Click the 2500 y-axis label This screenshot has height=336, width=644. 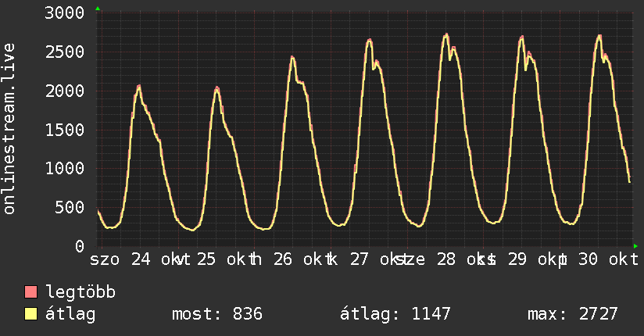(65, 52)
